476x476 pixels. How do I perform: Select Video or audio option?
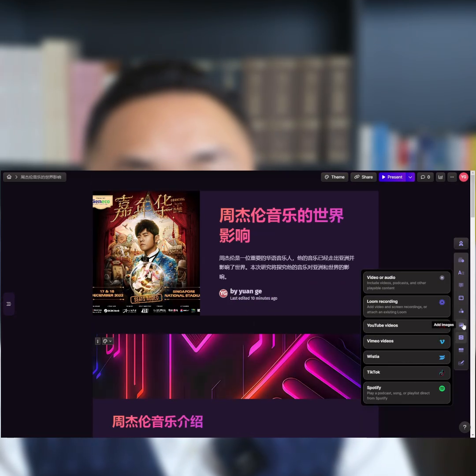coord(406,283)
